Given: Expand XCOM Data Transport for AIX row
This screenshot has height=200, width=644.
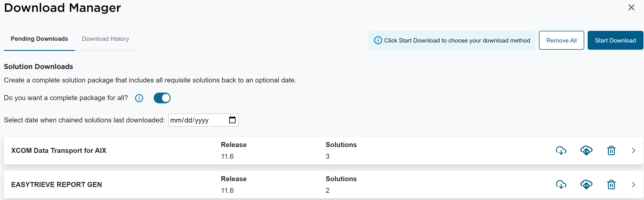Looking at the screenshot, I should pos(633,151).
